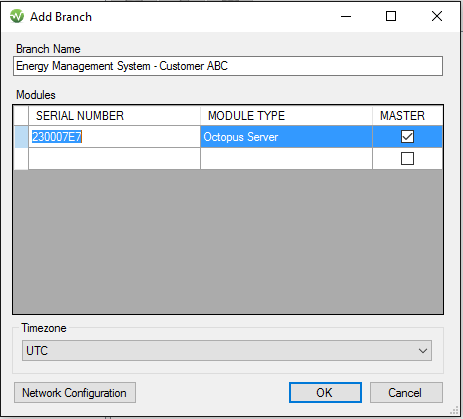Viewport: 463px width, 419px height.
Task: Click into the Branch Name text field
Action: tap(228, 66)
